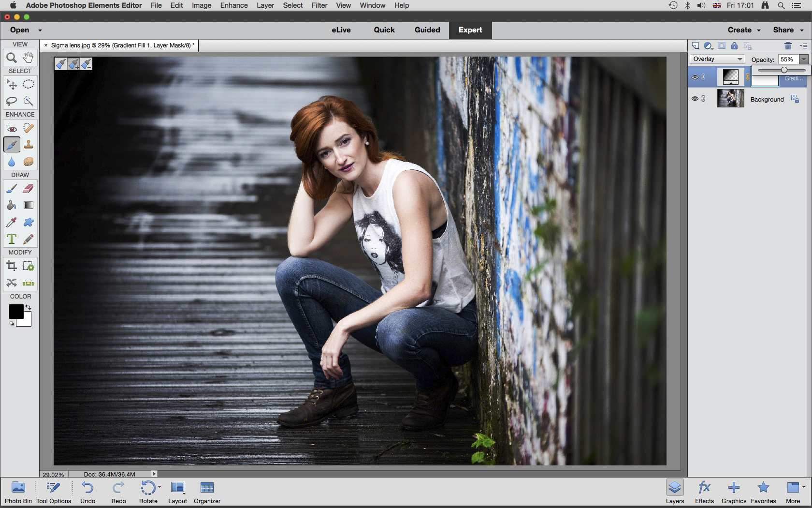The width and height of the screenshot is (812, 508).
Task: Switch to the Quick editing tab
Action: 384,30
